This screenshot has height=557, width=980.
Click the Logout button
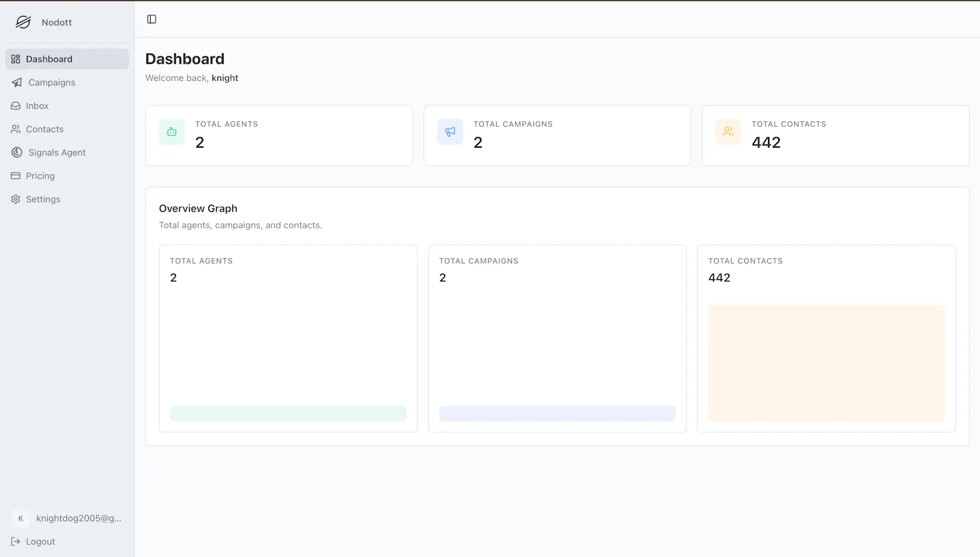coord(67,541)
